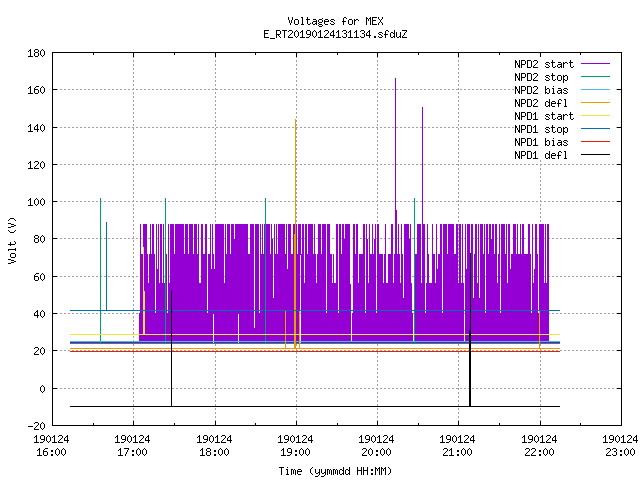
Task: Click the x-axis tick label 23:00
Action: [x=620, y=453]
